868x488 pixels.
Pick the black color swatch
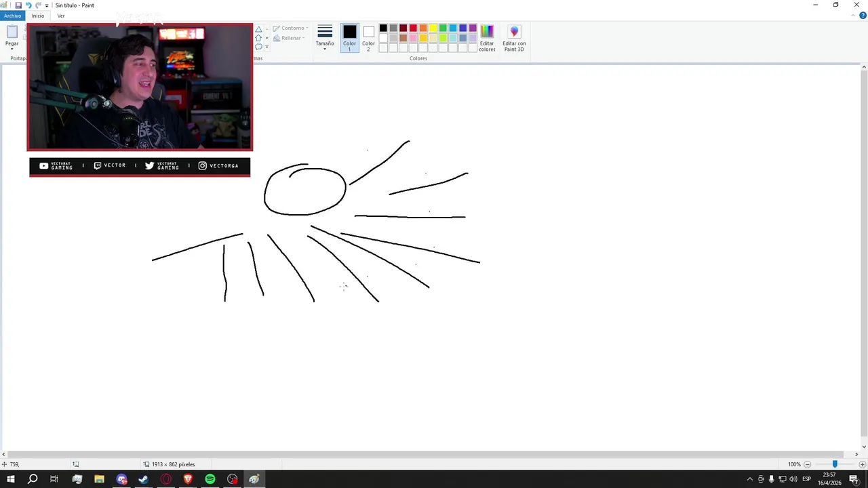tap(383, 28)
